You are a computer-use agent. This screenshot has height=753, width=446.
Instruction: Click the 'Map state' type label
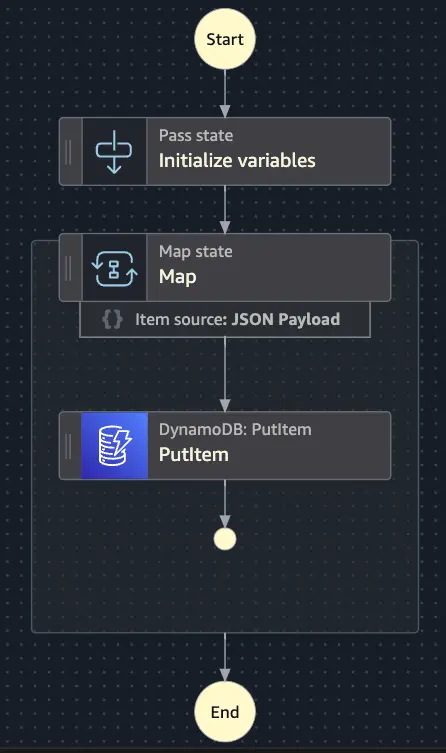click(196, 252)
